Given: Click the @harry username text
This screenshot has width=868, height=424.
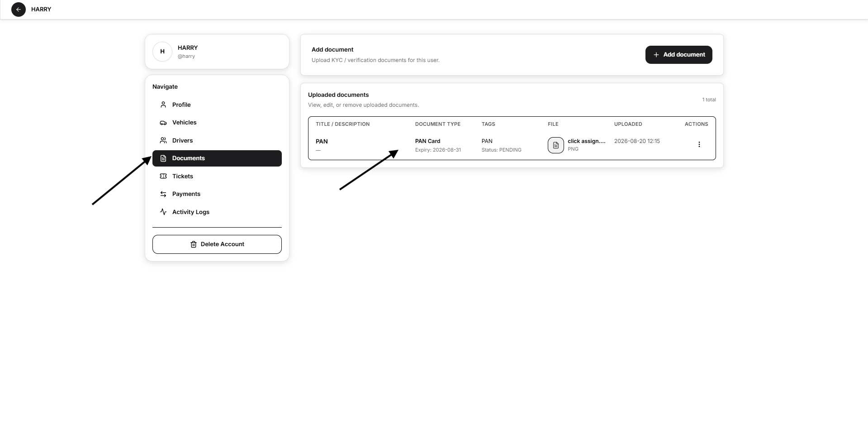Looking at the screenshot, I should click(186, 57).
